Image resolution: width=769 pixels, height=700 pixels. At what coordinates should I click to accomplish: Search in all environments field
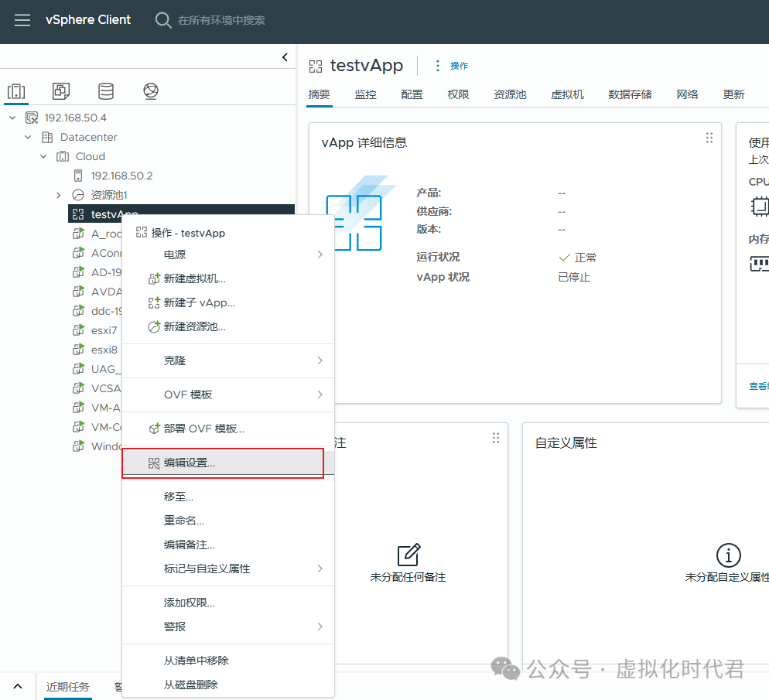[221, 20]
